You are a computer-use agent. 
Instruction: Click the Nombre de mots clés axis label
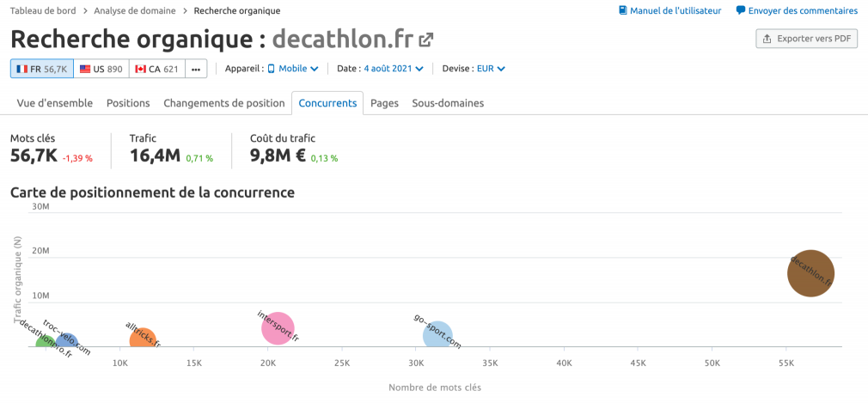(435, 388)
